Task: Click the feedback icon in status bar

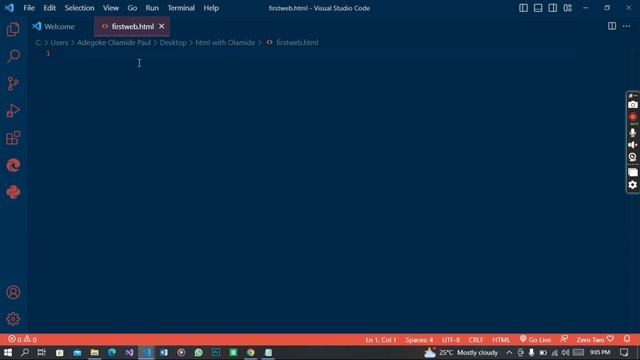Action: (x=564, y=339)
